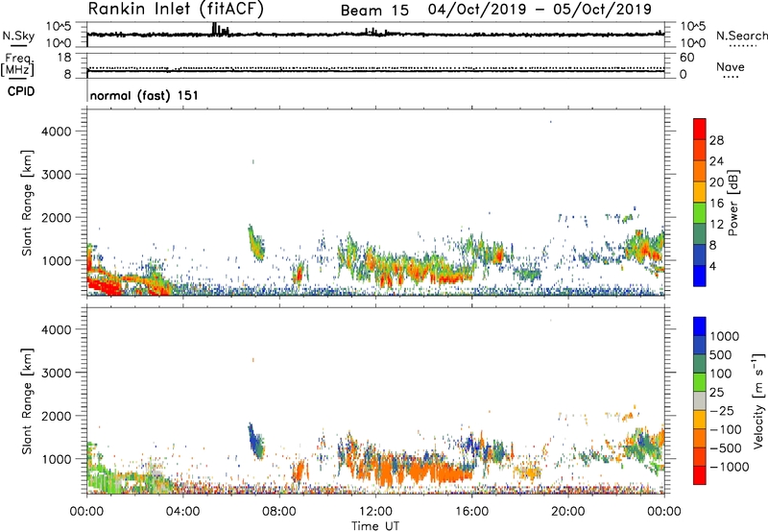The image size is (768, 532).
Task: Click the '3000' tick on power panel
Action: (x=57, y=175)
